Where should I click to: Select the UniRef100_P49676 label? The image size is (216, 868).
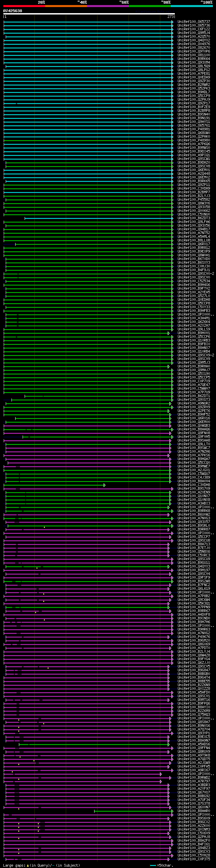click(194, 637)
